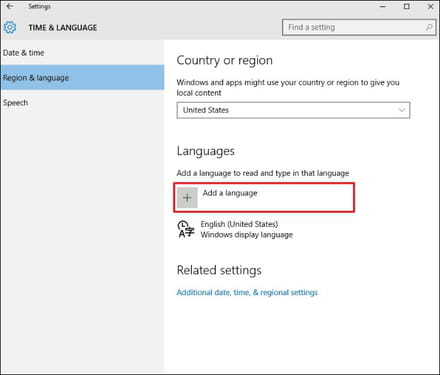Open the Date & time section
Screen dimensions: 440x375
click(x=82, y=53)
